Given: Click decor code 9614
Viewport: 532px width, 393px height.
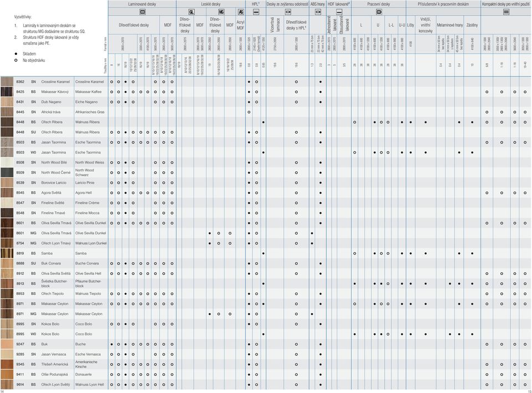Looking at the screenshot, I should tap(20, 385).
